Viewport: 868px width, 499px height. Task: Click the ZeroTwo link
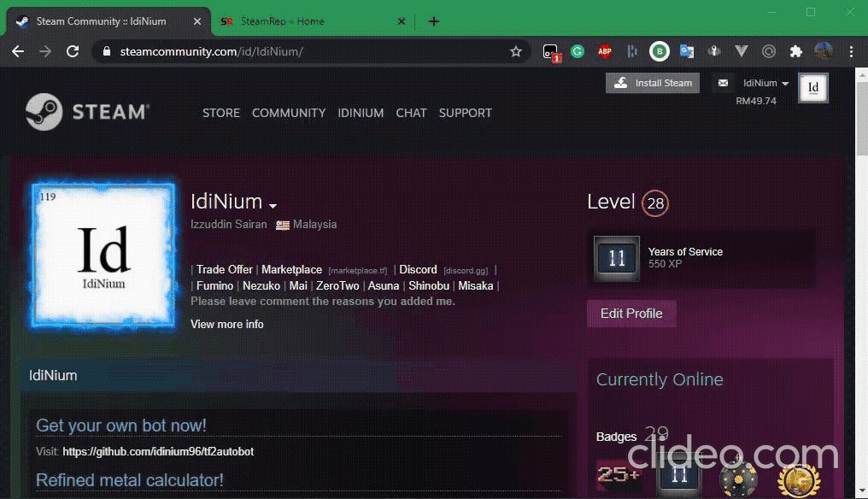[x=337, y=285]
